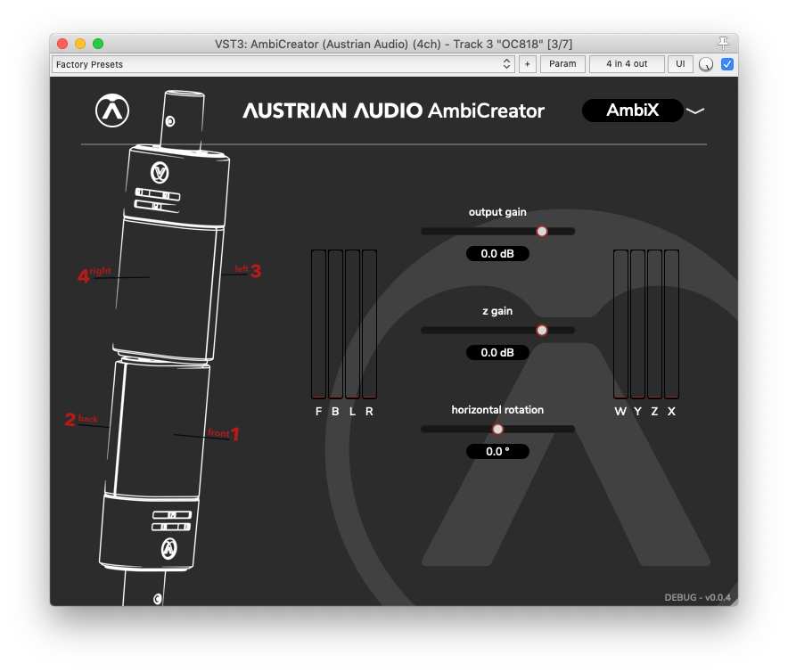Click the z gain 0.0 dB value
788x672 pixels.
tap(497, 353)
